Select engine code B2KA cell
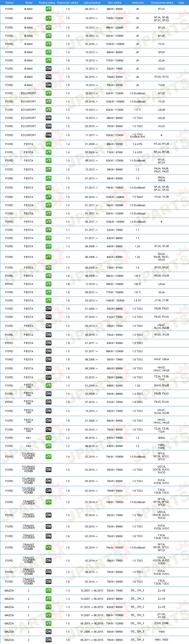The width and height of the screenshot is (189, 644). (161, 438)
